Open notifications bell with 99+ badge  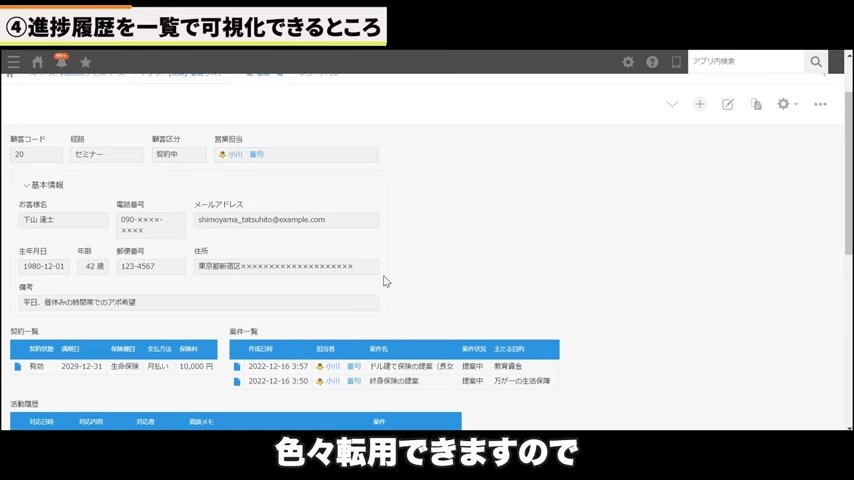62,61
